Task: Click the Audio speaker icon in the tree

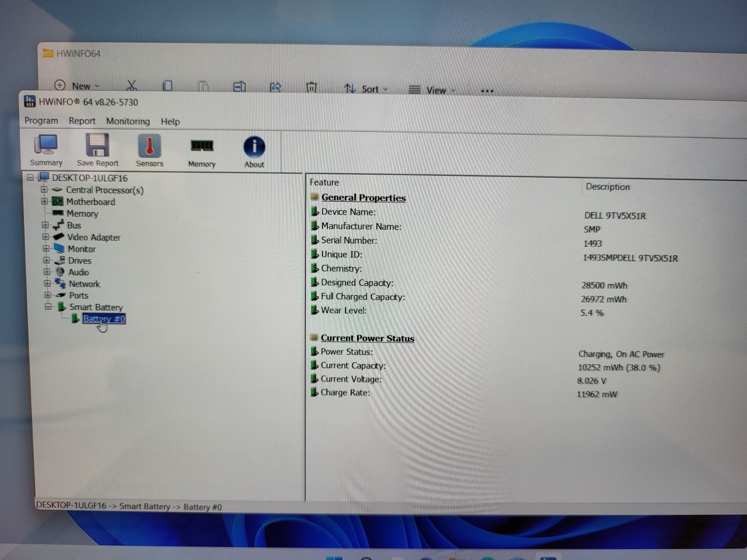Action: [x=60, y=272]
